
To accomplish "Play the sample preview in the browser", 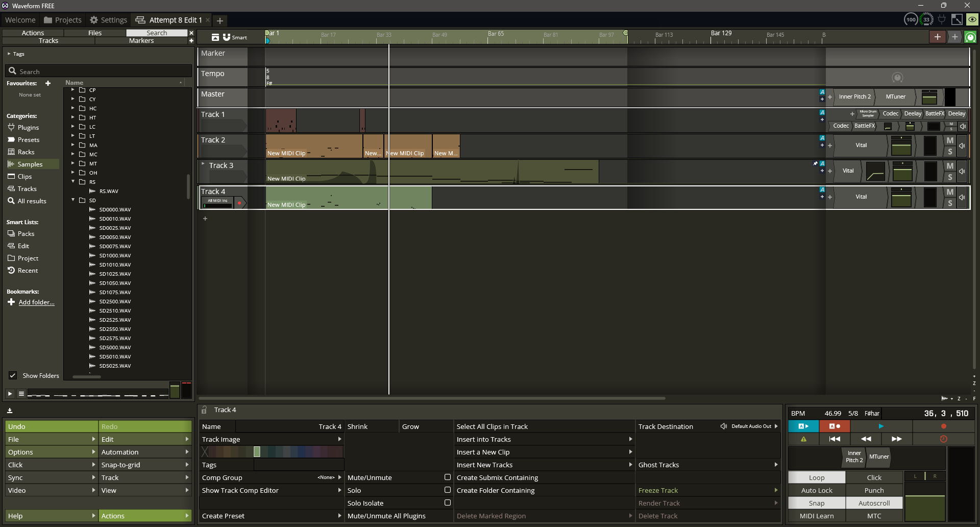I will click(x=10, y=394).
